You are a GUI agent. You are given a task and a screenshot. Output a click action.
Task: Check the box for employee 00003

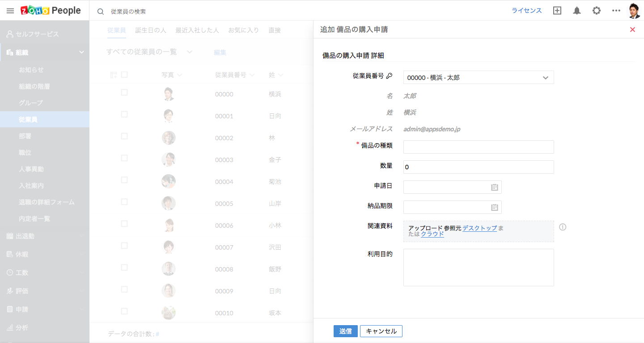[124, 158]
